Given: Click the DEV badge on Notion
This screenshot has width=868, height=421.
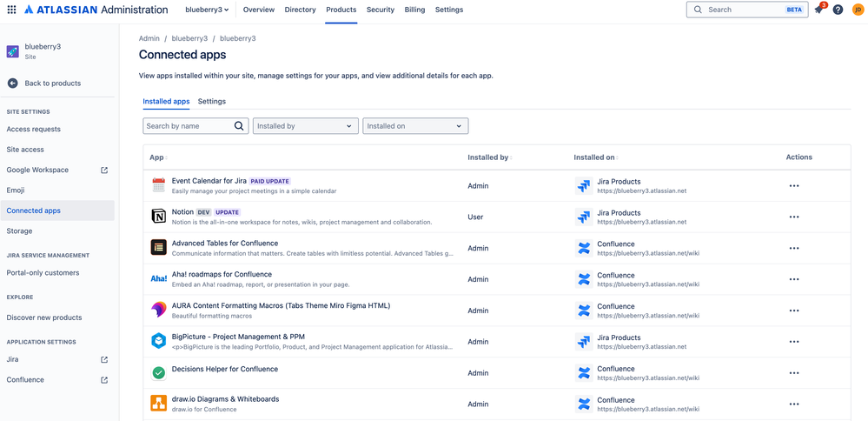Looking at the screenshot, I should coord(203,212).
